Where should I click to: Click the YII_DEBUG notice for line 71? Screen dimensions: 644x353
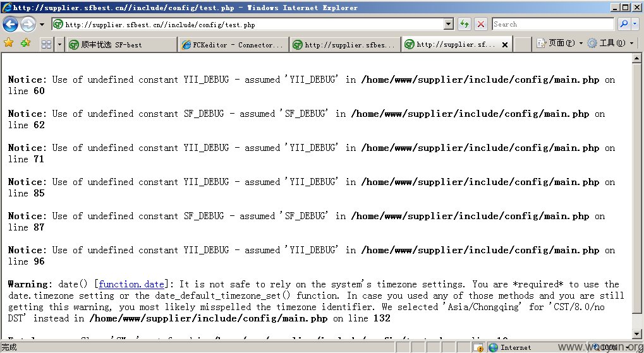[312, 153]
